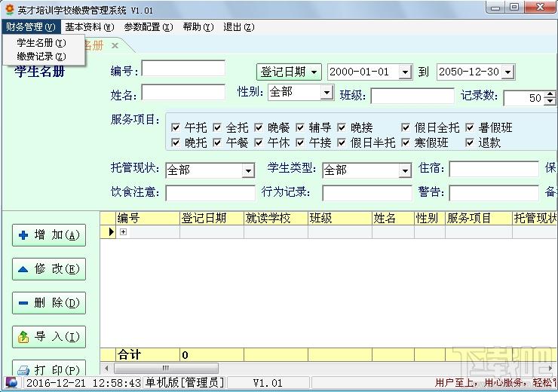558x392 pixels.
Task: Click the 饮食注意 input field
Action: [210, 193]
